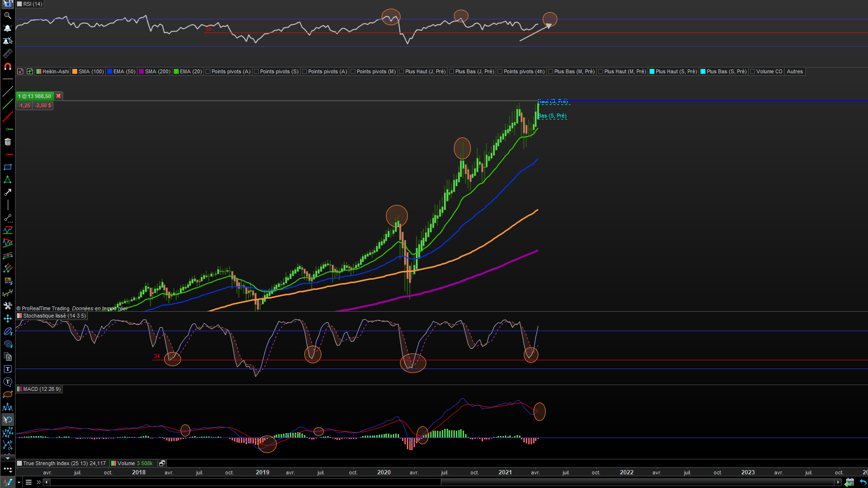Enable the Plus Bas (J, Pré) checkbox
868x488 pixels.
451,71
